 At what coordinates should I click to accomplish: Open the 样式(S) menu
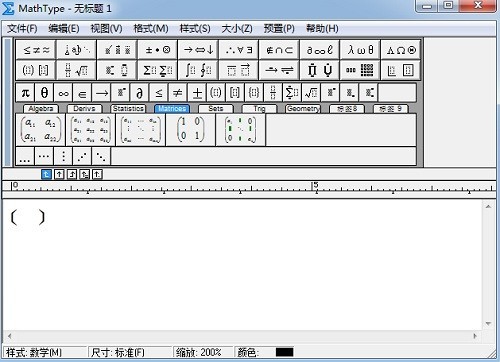click(195, 29)
